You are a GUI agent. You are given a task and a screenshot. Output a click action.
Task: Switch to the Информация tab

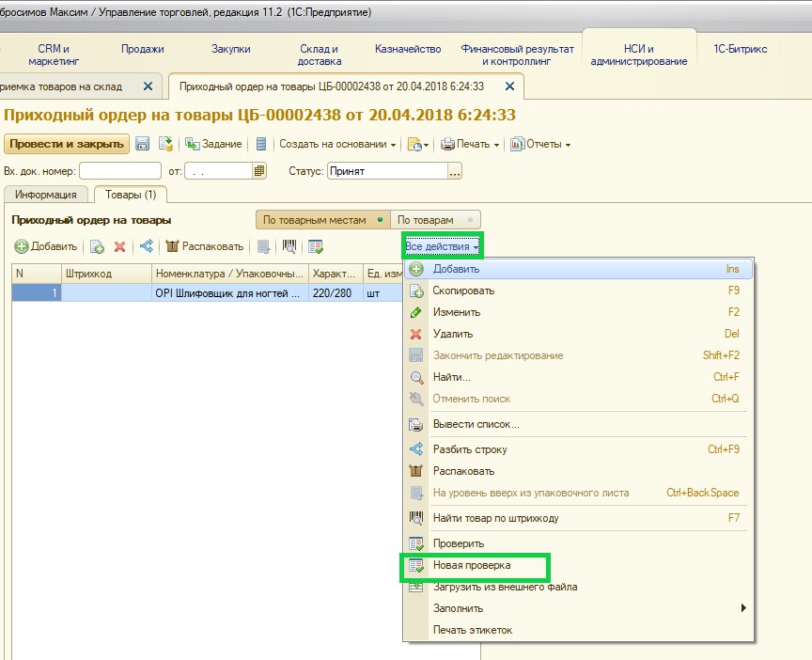point(45,195)
